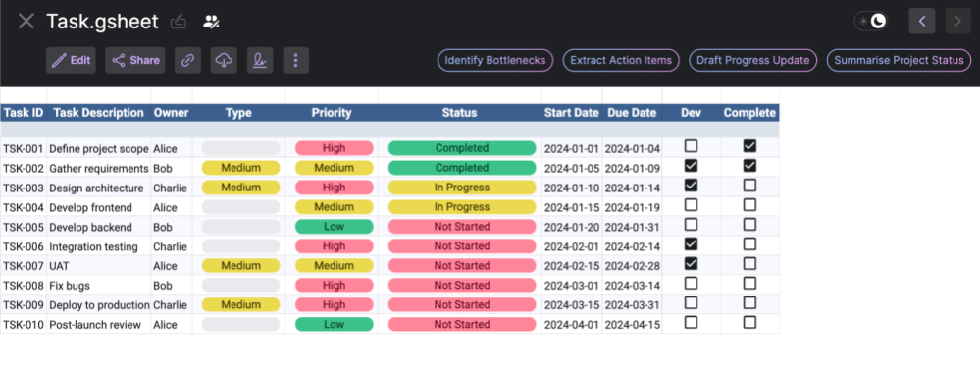Close the Task.gsheet preview

click(x=26, y=22)
